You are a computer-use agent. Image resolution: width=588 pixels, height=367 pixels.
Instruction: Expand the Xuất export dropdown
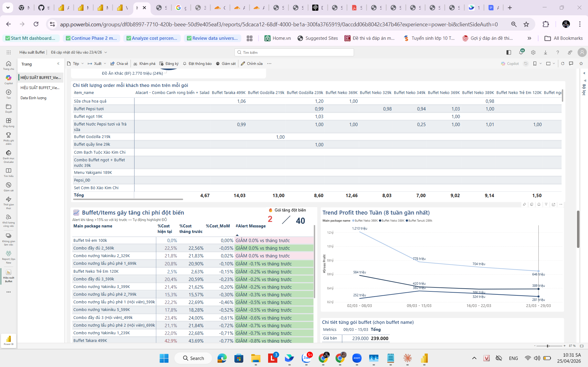pos(105,64)
